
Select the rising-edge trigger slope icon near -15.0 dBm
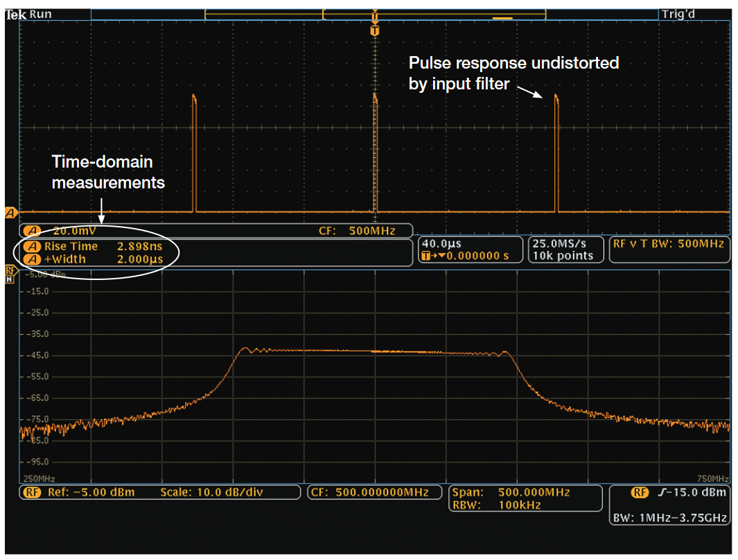click(x=663, y=492)
